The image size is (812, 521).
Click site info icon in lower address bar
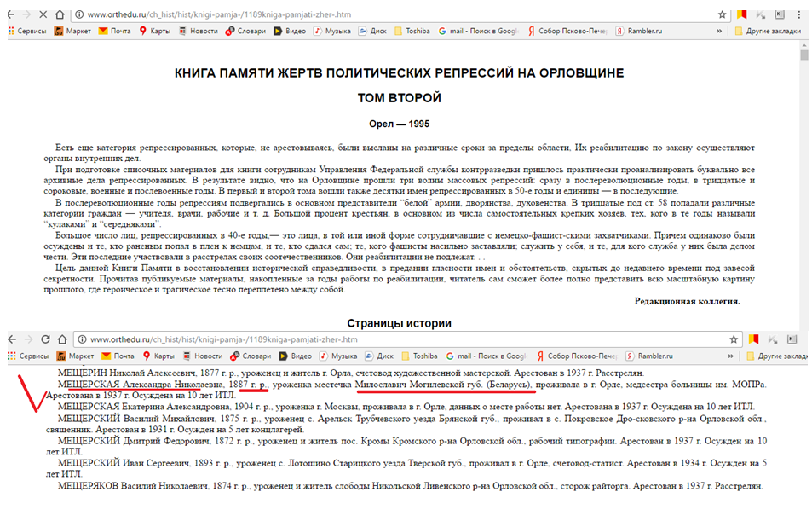point(82,339)
